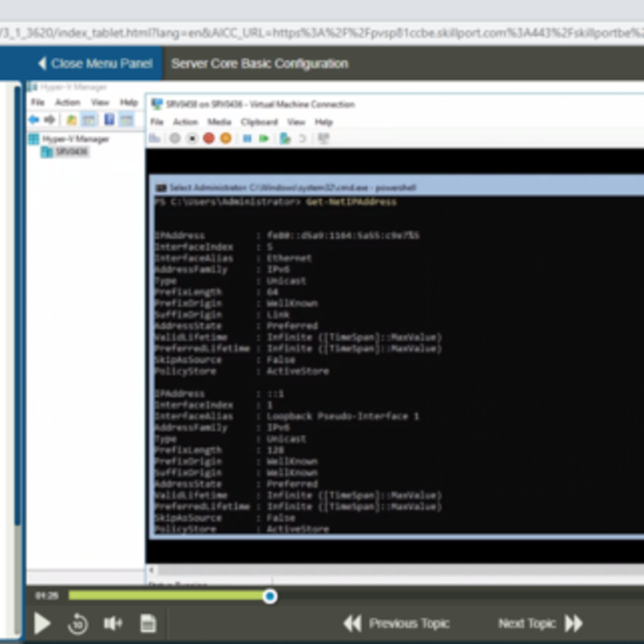Open Action menu in Hyper-V Manager

[68, 102]
